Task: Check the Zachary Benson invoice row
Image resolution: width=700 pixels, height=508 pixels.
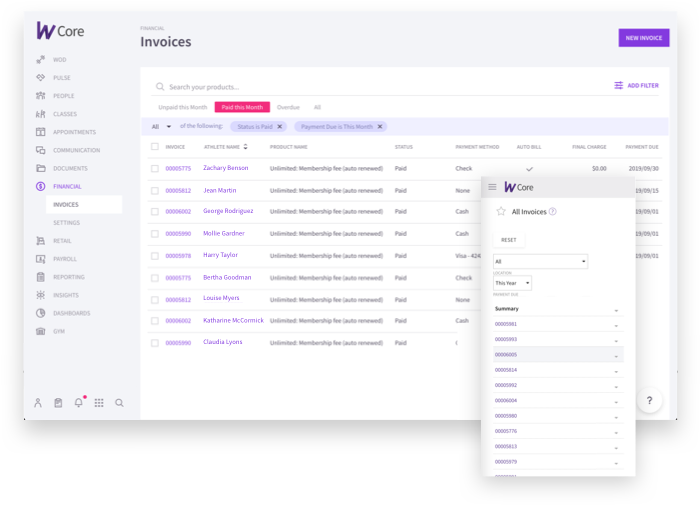Action: (154, 169)
